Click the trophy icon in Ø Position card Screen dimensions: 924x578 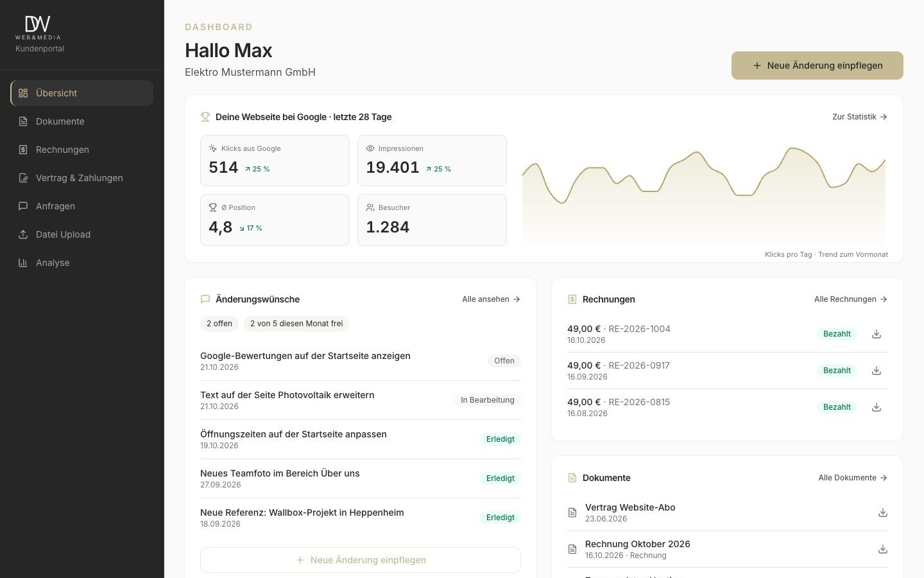(213, 207)
